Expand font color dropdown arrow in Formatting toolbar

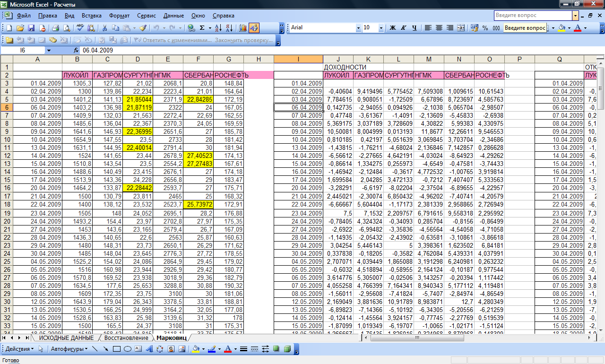[x=585, y=28]
